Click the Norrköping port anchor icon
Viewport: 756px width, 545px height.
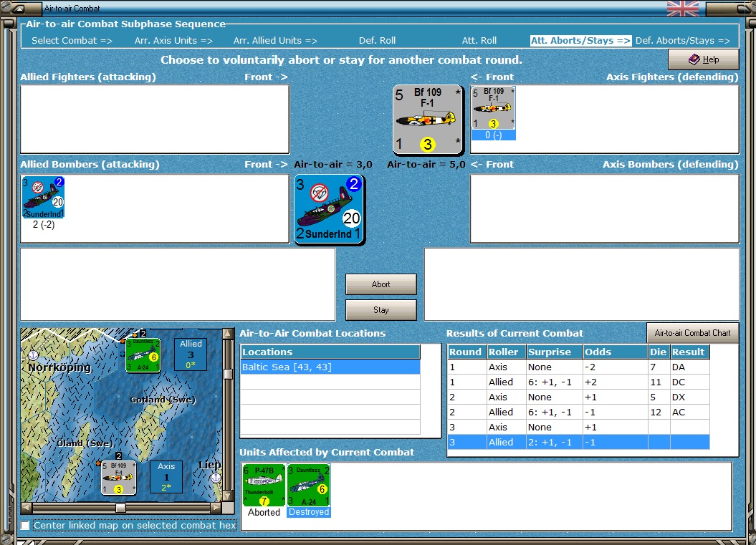pyautogui.click(x=33, y=356)
